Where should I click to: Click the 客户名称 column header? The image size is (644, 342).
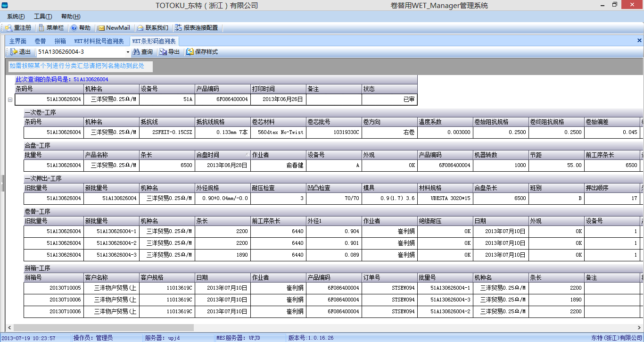point(112,277)
